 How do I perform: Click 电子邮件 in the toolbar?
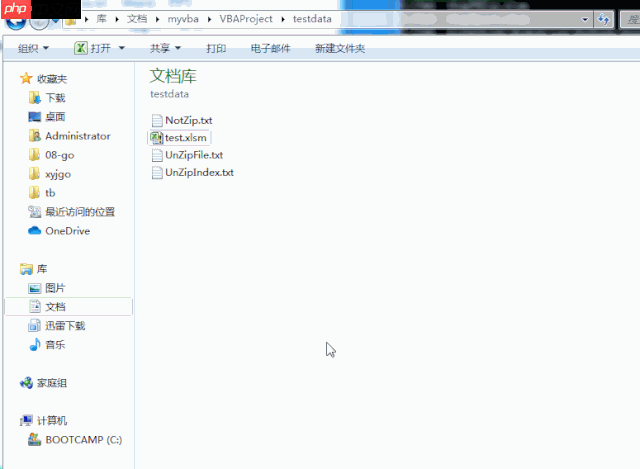271,49
